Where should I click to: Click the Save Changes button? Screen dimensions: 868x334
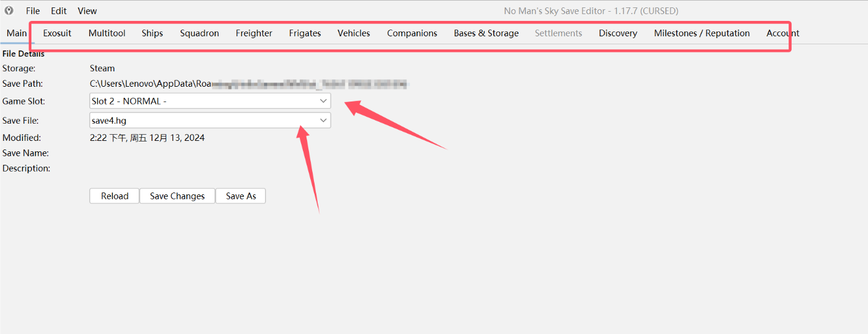(x=177, y=196)
